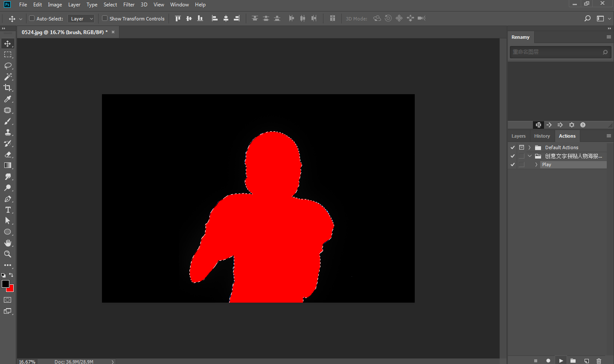Select the Brush tool
This screenshot has height=364, width=614.
coord(8,121)
